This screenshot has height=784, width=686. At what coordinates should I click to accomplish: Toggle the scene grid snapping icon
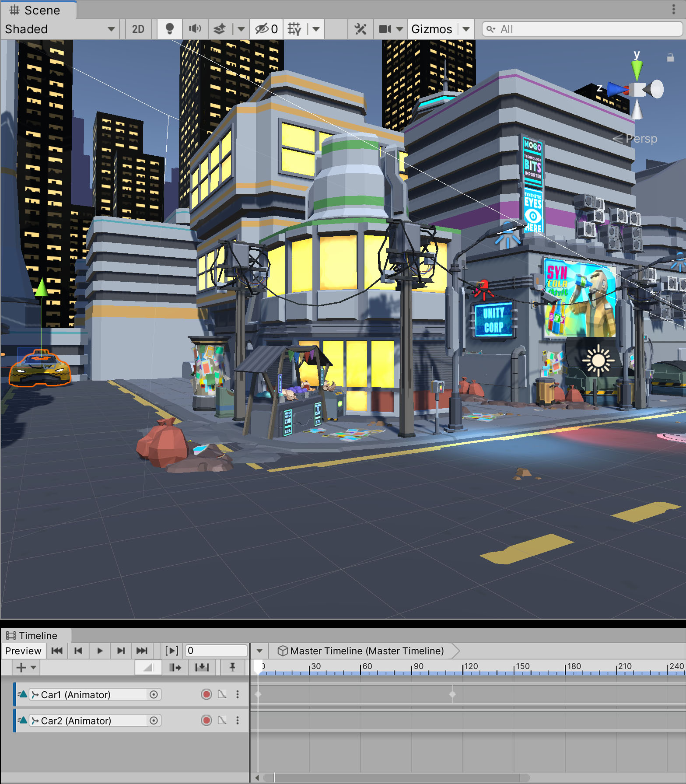click(x=294, y=29)
